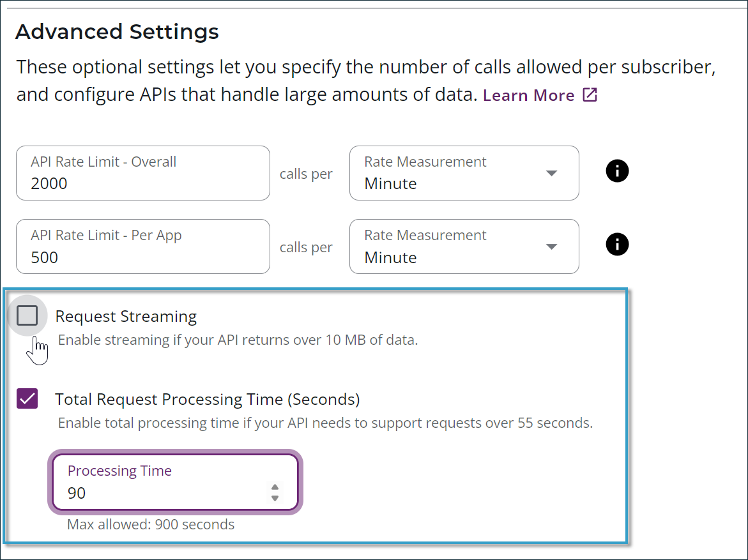The width and height of the screenshot is (748, 560).
Task: Open the Learn More external link icon
Action: tap(590, 96)
